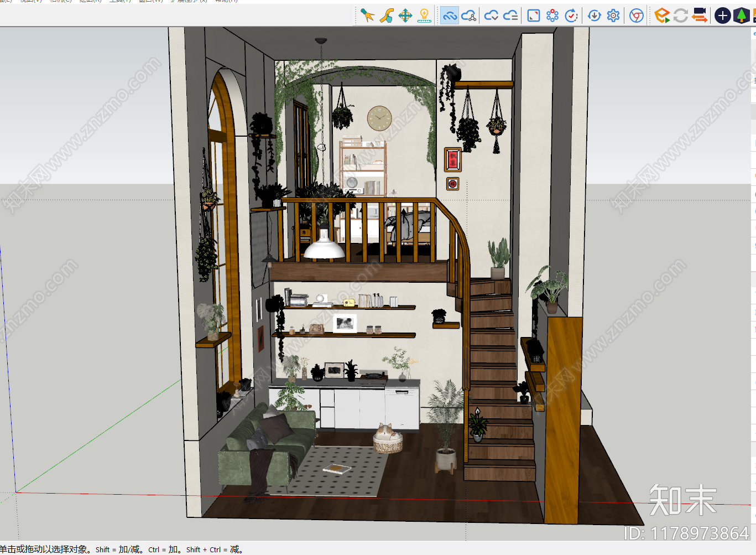This screenshot has height=555, width=756.
Task: Select the cat basket on the floor
Action: pyautogui.click(x=388, y=439)
